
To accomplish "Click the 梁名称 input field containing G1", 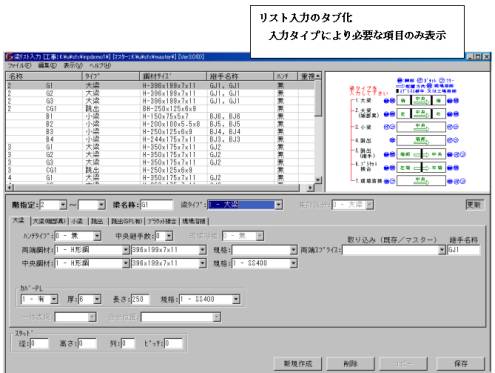I will tap(156, 205).
